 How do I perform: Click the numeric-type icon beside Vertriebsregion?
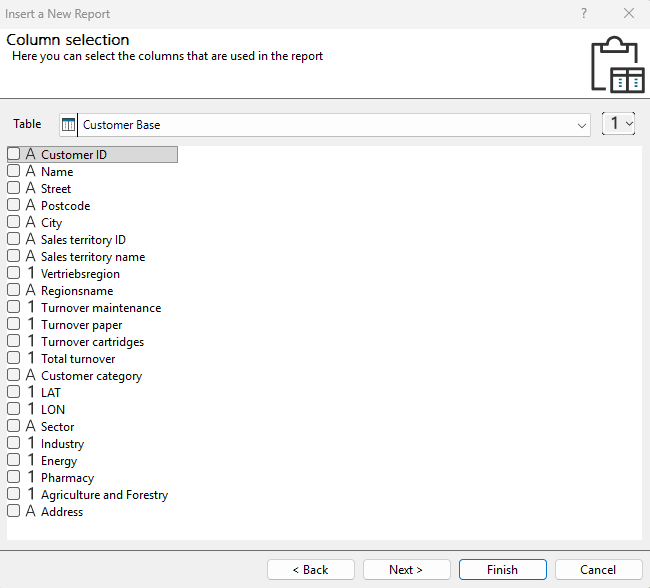[x=31, y=273]
